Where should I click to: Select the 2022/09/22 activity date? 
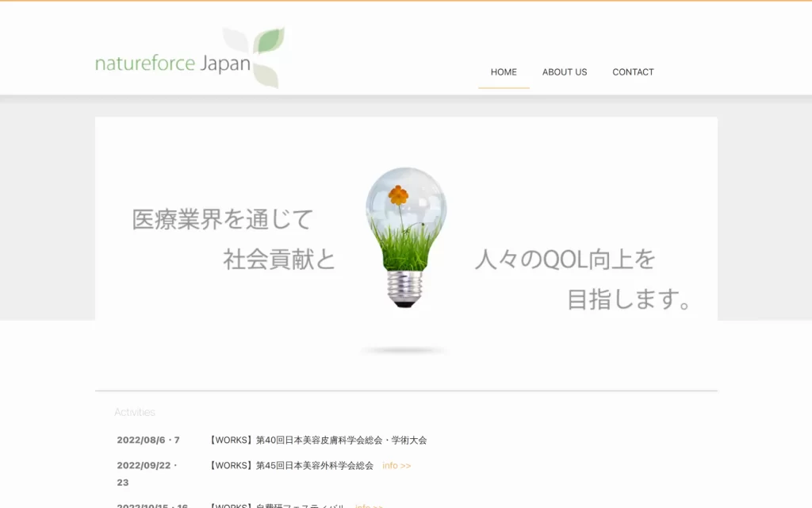point(146,466)
